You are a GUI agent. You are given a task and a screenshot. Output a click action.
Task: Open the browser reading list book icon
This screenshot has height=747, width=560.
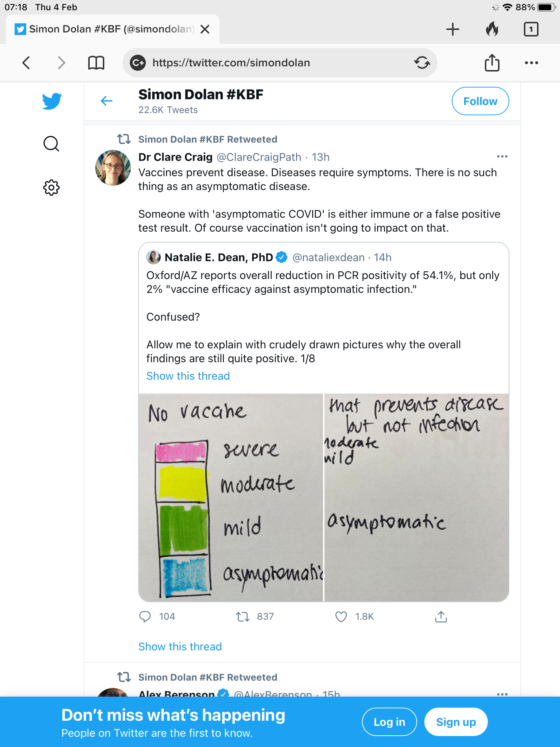click(96, 63)
